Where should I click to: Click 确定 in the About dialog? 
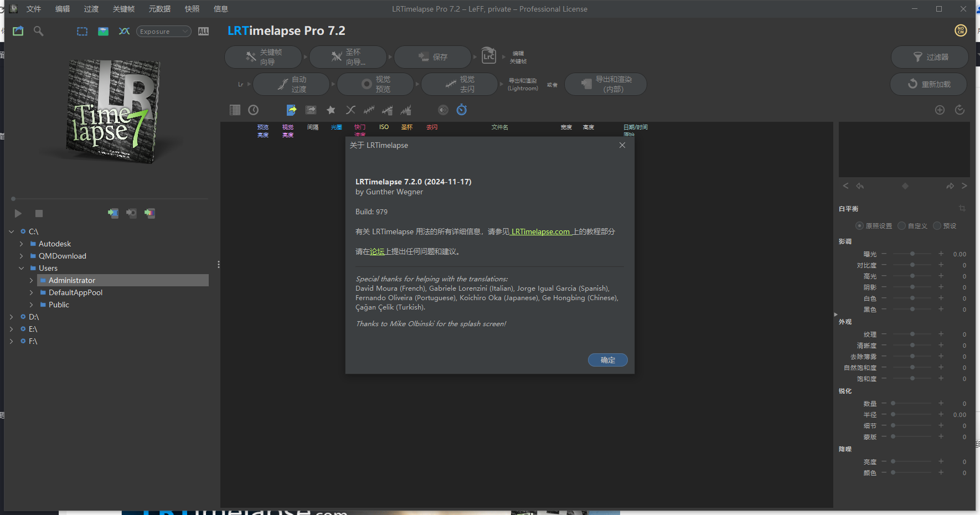607,360
